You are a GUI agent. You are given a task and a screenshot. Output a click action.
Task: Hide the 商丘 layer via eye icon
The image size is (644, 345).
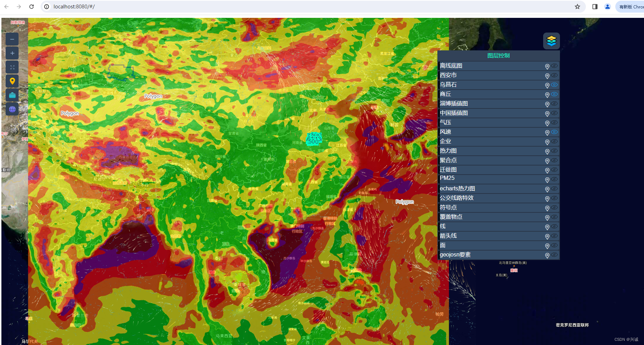point(554,94)
